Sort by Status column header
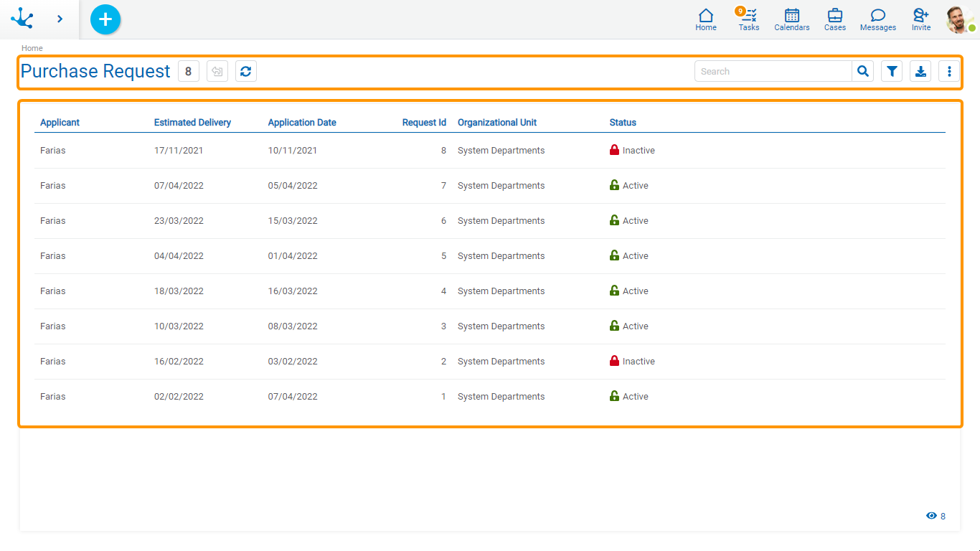 coord(623,123)
